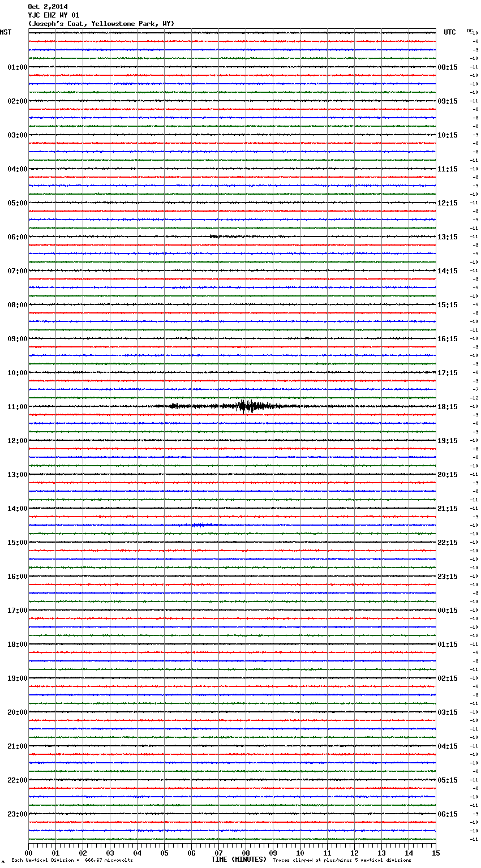Select the MST time label '09:00'
481x868 pixels.
coord(17,339)
